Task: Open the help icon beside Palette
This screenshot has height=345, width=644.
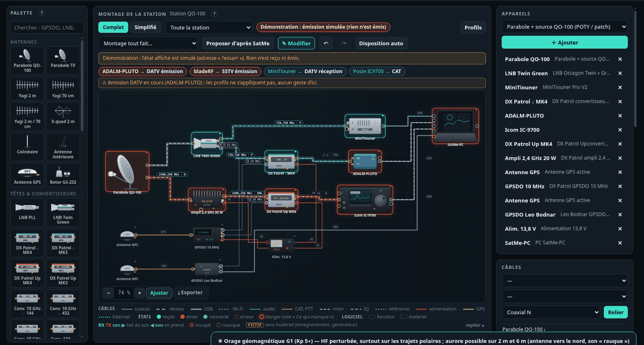Action: pyautogui.click(x=42, y=13)
